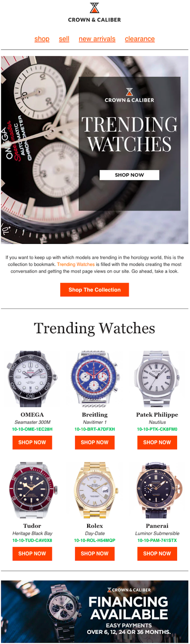Select the Breitling Navitimer 1 watch image
The width and height of the screenshot is (190, 644).
[94, 379]
